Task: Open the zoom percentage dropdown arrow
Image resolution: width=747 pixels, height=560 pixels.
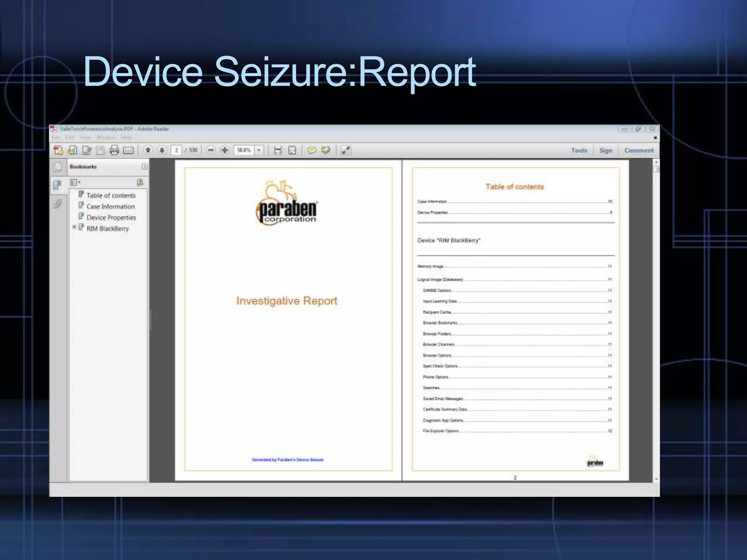Action: pos(259,150)
